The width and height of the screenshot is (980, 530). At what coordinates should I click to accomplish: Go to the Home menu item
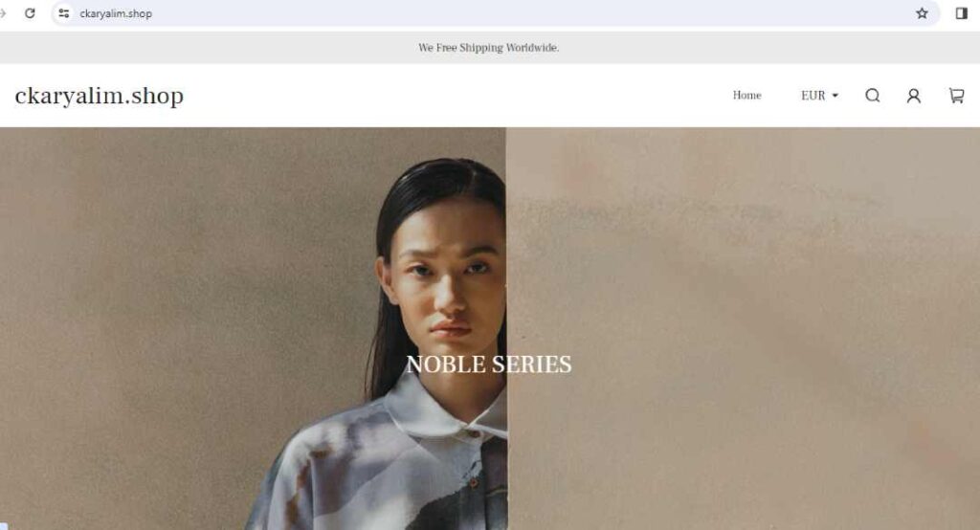[746, 95]
